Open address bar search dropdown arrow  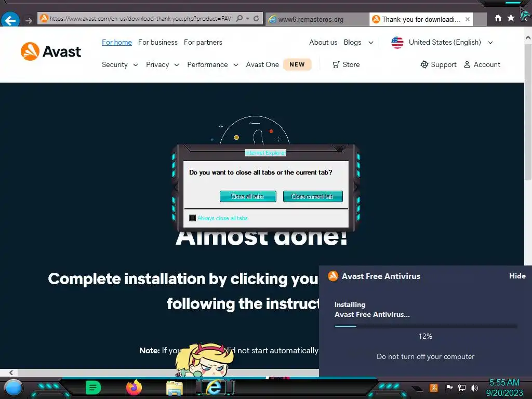point(248,18)
